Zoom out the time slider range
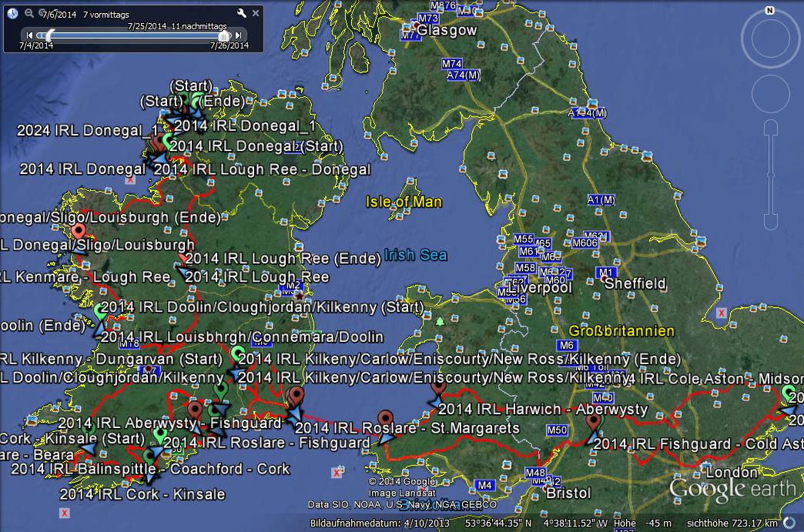 [28, 13]
